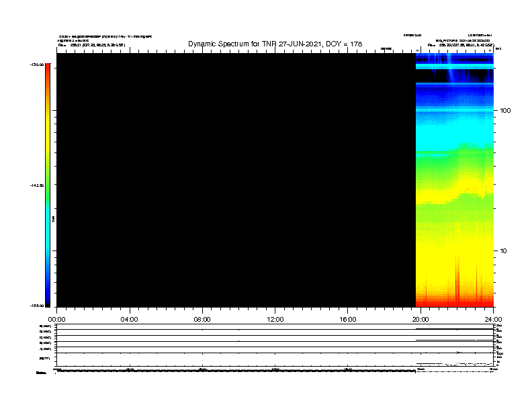Click the black no-data region of the spectrum
Image resolution: width=532 pixels, height=411 pixels.
tap(236, 180)
